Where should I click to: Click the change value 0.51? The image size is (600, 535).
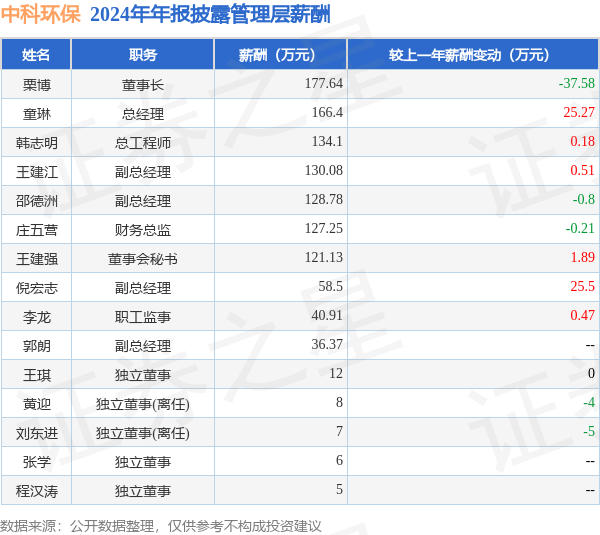[582, 170]
